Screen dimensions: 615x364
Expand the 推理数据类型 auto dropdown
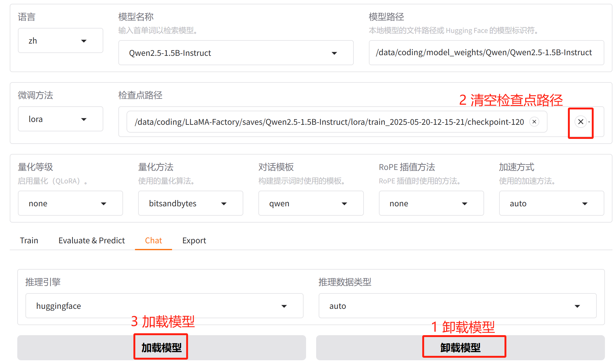click(457, 306)
